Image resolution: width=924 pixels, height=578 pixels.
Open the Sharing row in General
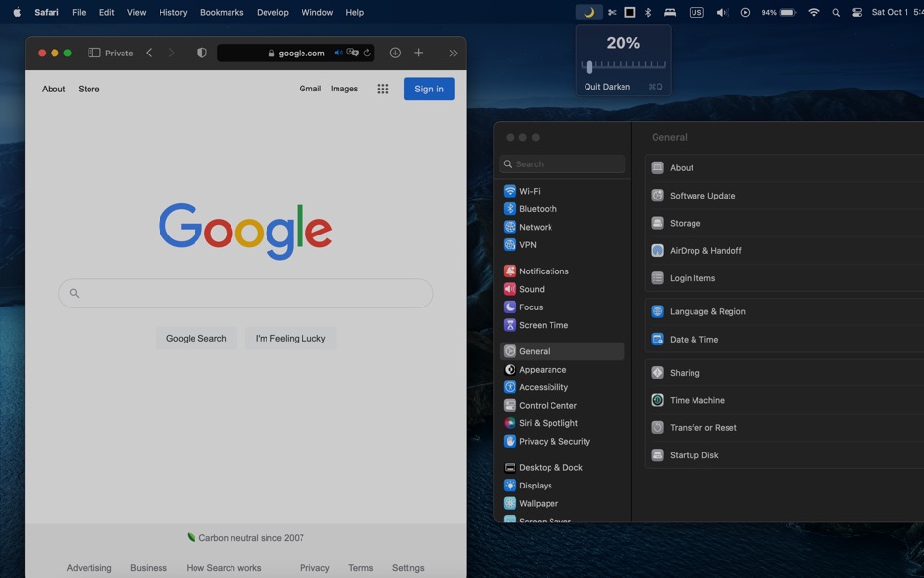784,373
